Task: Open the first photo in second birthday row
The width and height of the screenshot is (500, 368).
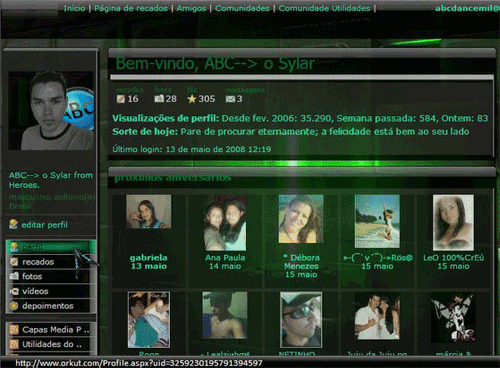Action: (x=149, y=320)
